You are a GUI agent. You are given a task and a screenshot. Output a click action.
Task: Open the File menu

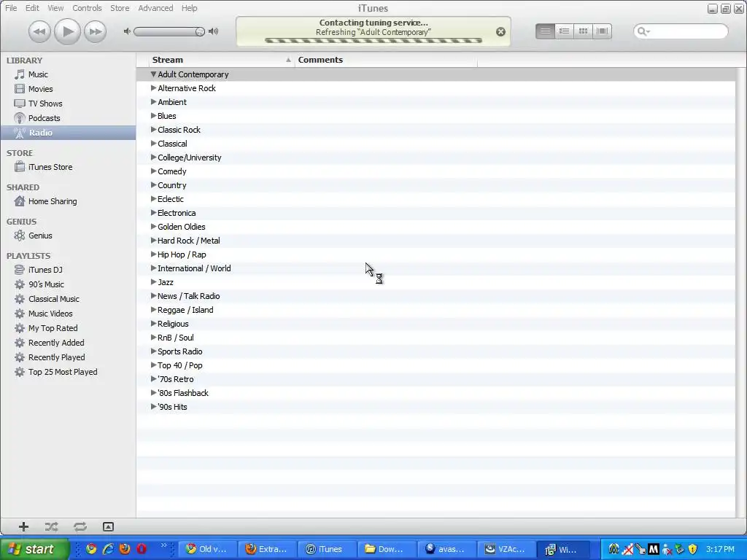click(x=11, y=8)
